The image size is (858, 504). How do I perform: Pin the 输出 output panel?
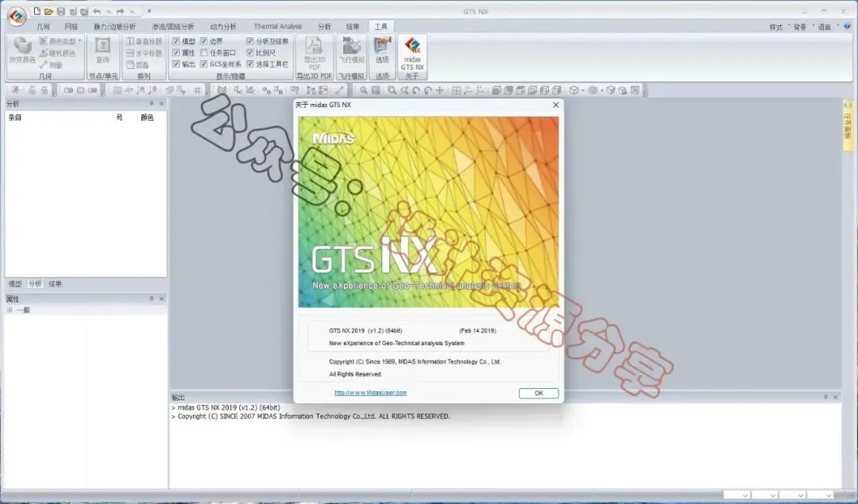pos(825,397)
